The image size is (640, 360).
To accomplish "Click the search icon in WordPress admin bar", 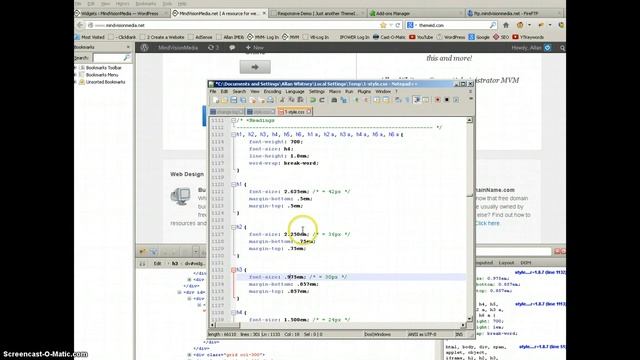I will click(562, 48).
